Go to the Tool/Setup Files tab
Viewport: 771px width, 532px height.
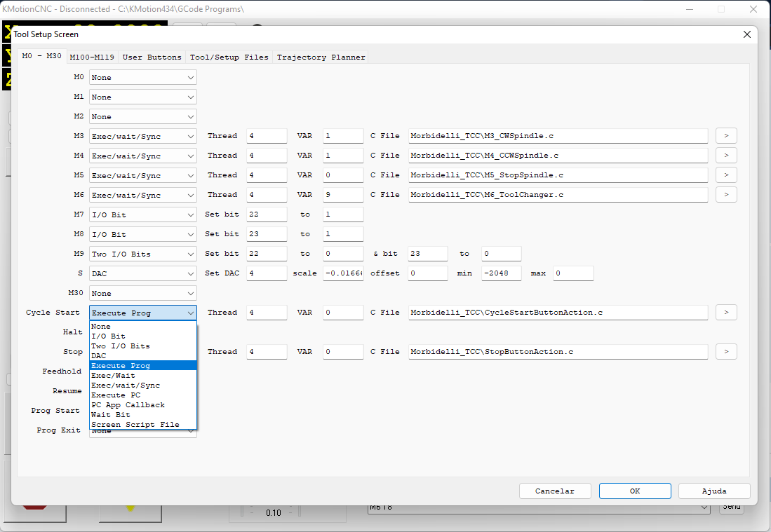point(229,57)
